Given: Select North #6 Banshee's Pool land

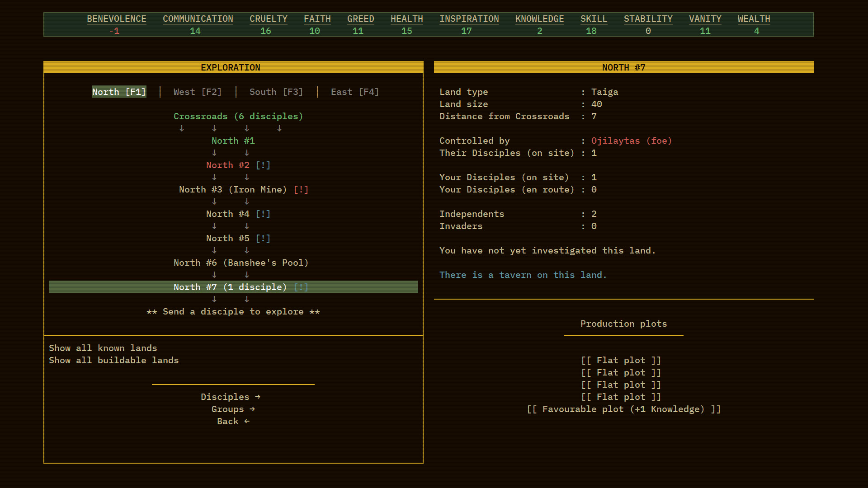Looking at the screenshot, I should pyautogui.click(x=241, y=262).
